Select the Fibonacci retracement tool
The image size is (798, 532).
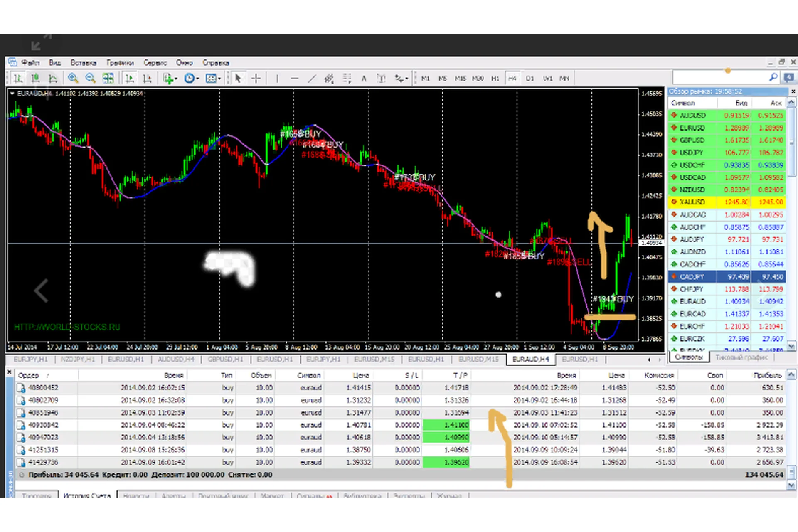(x=347, y=78)
